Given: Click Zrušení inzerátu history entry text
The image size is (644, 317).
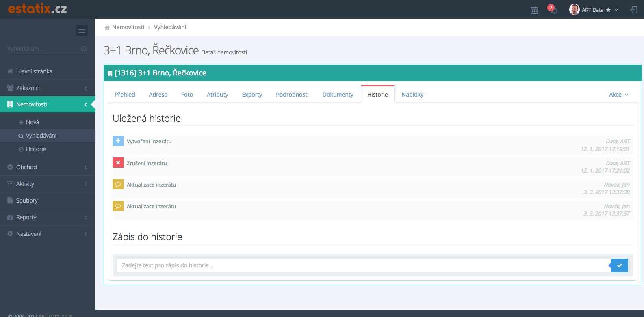Looking at the screenshot, I should (x=147, y=163).
